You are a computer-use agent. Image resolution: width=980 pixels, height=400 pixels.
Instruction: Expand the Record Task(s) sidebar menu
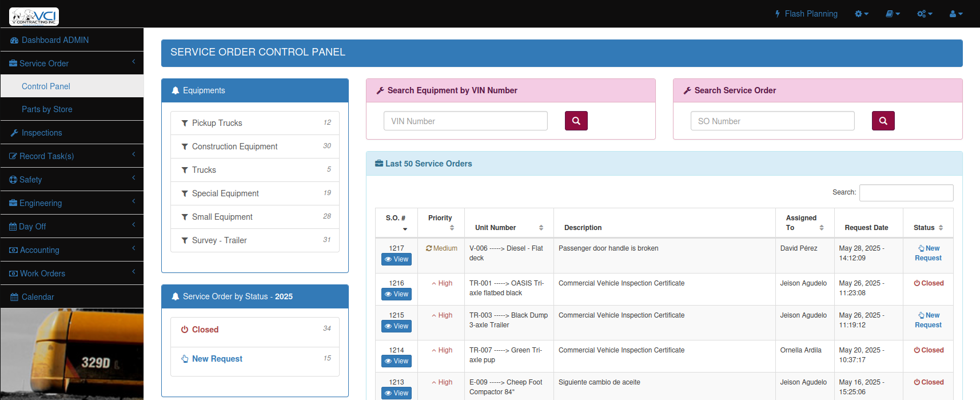pyautogui.click(x=71, y=156)
